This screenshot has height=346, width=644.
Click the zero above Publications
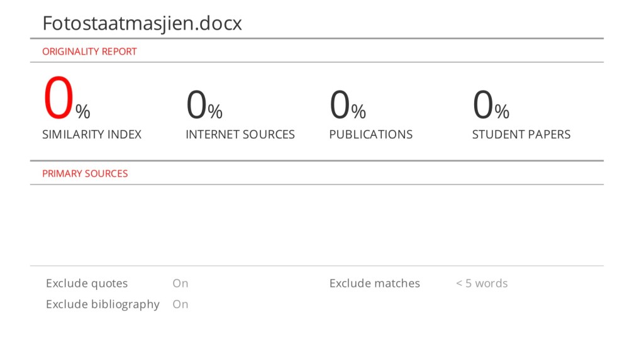tap(340, 104)
